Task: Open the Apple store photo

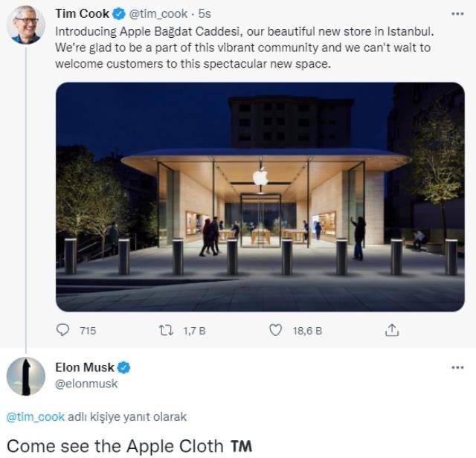Action: click(260, 196)
